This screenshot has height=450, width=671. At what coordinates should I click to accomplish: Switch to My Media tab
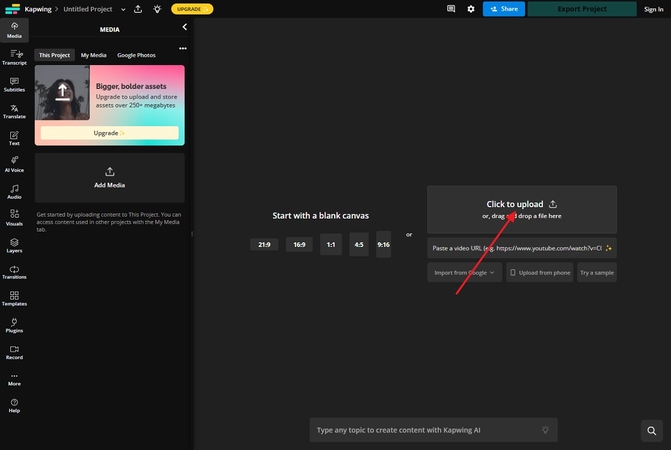[x=93, y=55]
